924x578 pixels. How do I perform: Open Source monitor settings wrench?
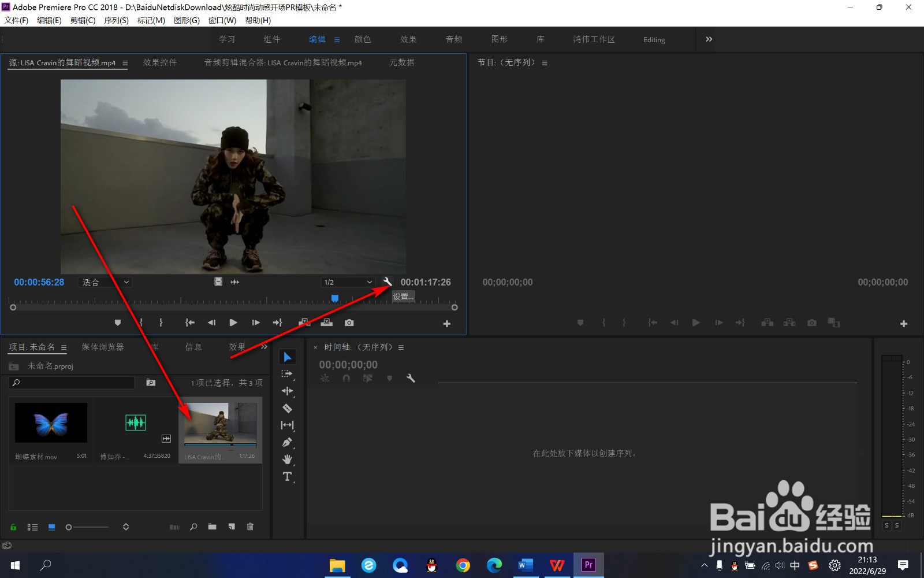coord(387,282)
